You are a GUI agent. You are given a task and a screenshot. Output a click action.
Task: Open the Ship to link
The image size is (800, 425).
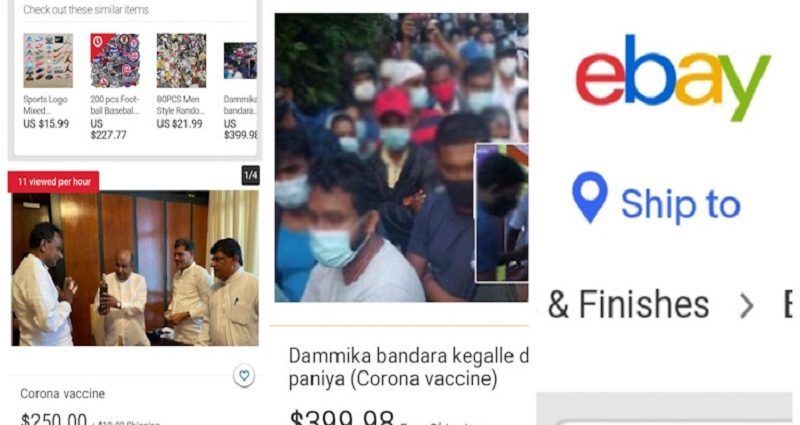point(681,204)
